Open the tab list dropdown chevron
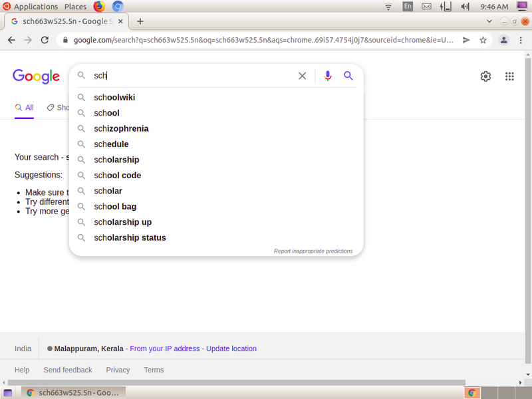 489,21
